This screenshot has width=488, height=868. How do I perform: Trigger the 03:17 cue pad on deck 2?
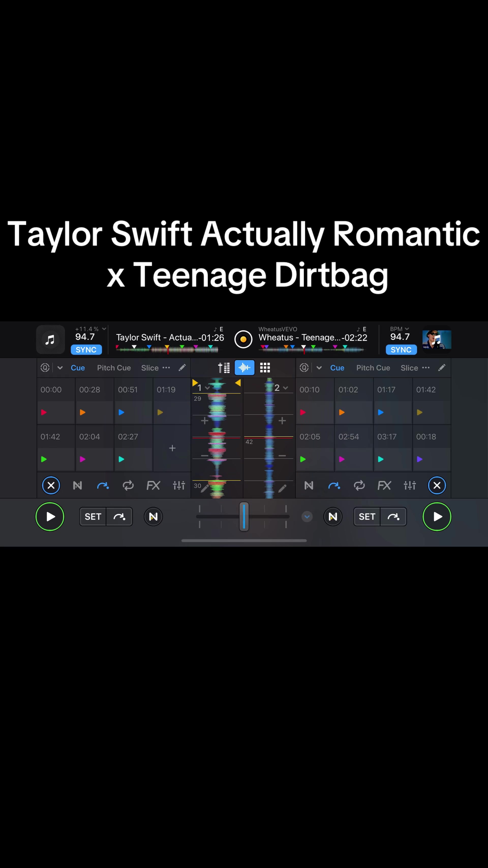[393, 448]
